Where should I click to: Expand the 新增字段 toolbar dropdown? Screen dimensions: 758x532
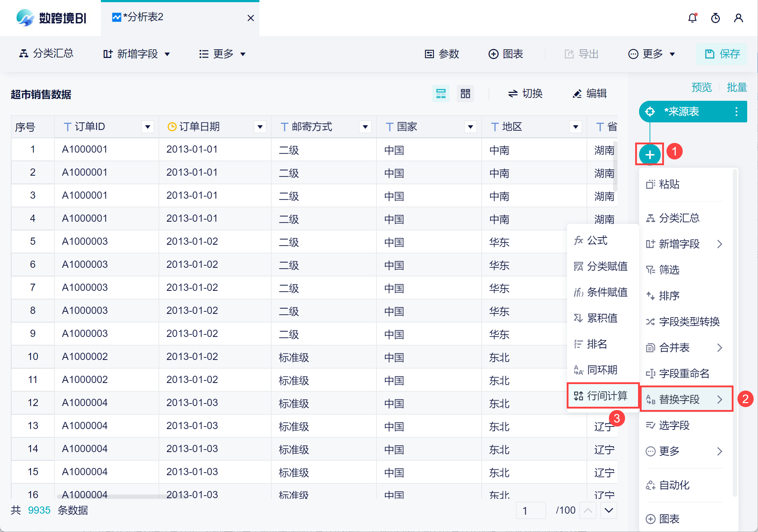click(136, 54)
